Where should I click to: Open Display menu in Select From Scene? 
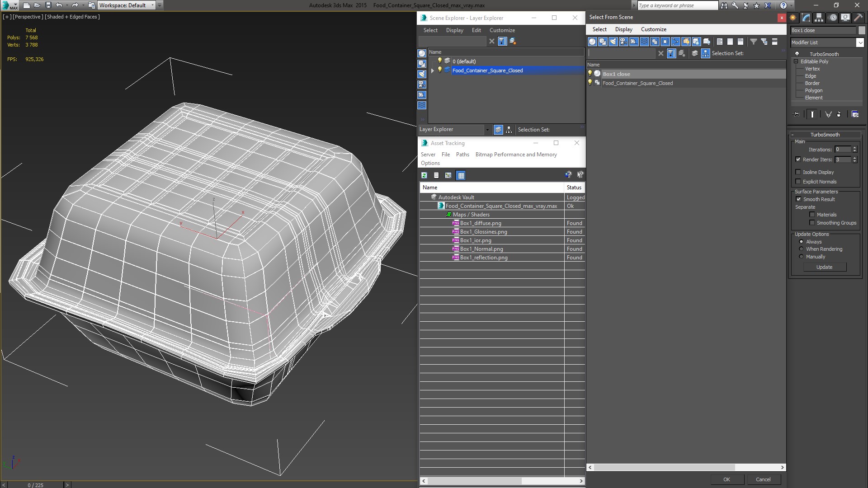point(623,29)
